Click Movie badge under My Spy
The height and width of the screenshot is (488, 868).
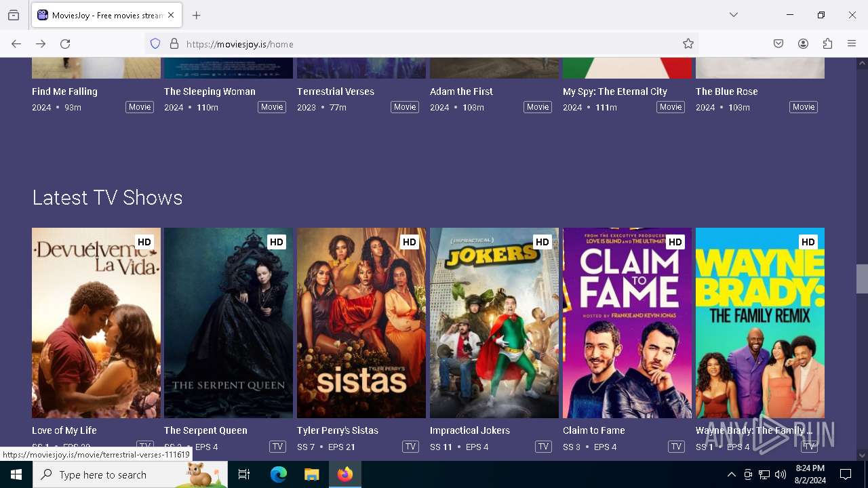coord(671,107)
